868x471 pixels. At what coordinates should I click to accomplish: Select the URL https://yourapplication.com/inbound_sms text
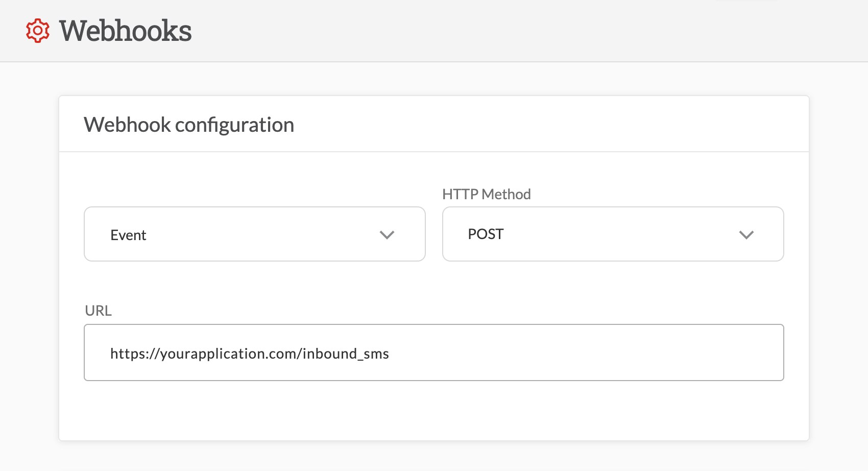tap(250, 353)
